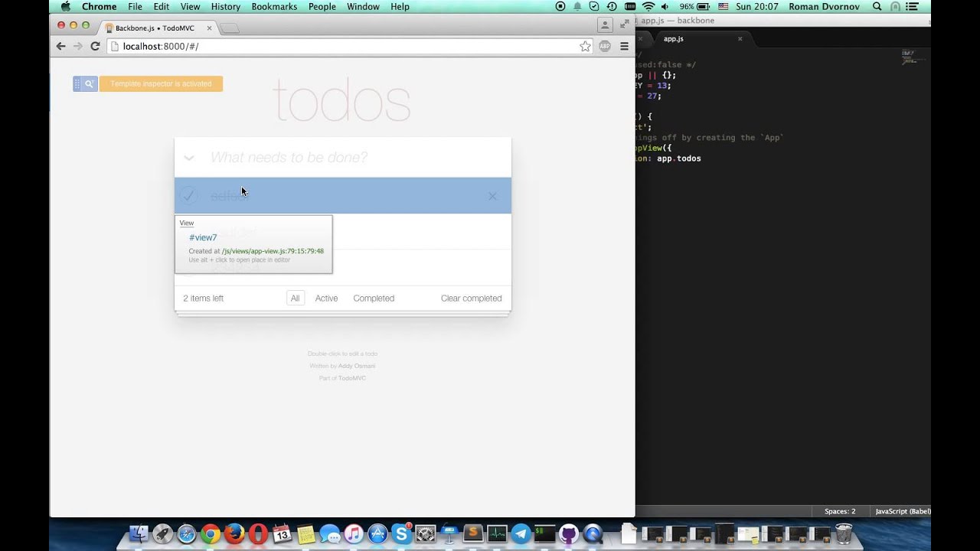The image size is (980, 551).
Task: Open the GitHub Desktop Dock icon
Action: click(568, 533)
